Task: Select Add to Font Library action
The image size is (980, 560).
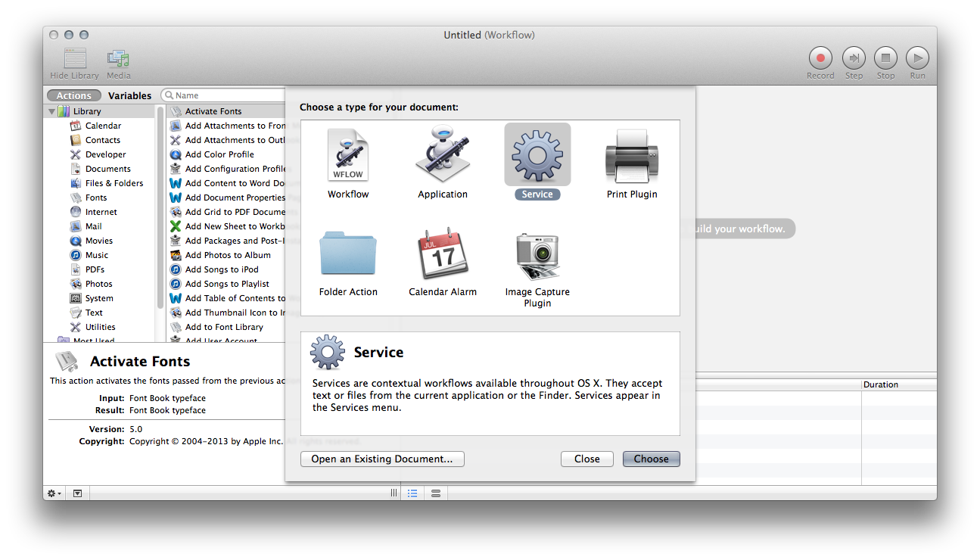Action: 226,327
